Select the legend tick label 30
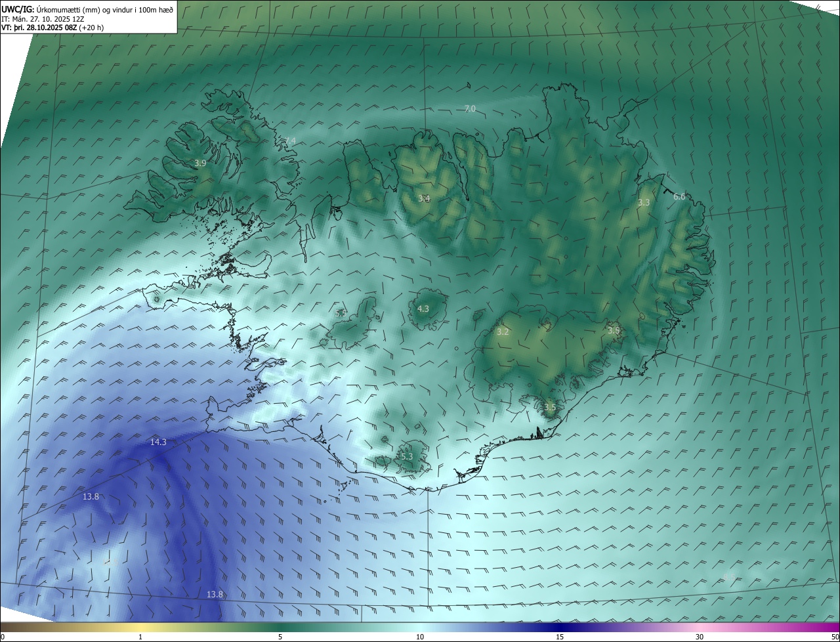This screenshot has height=642, width=840. point(700,637)
